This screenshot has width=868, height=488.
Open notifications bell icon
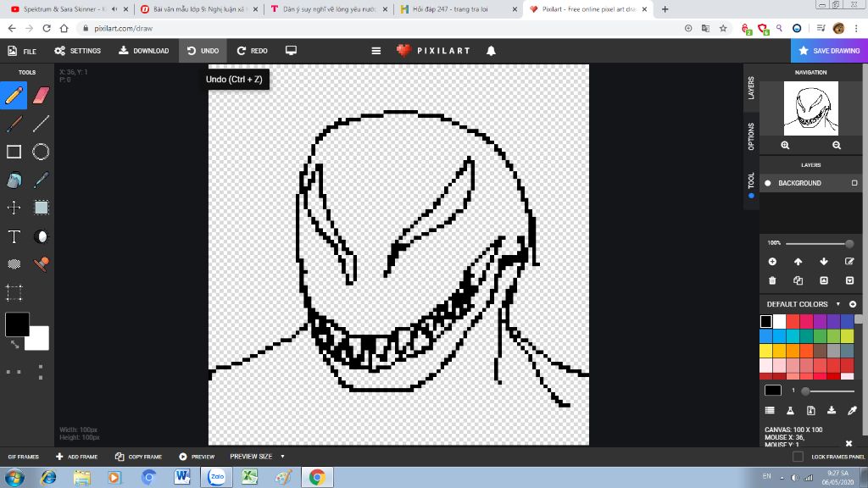click(491, 51)
